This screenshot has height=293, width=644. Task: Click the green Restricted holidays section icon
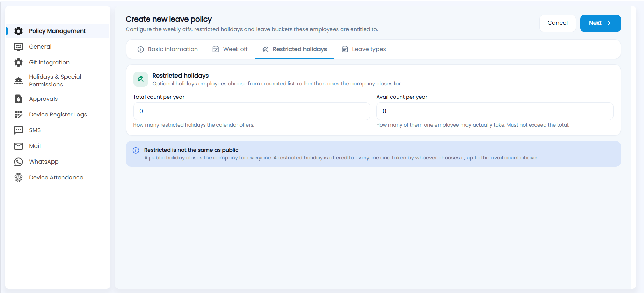(x=141, y=79)
